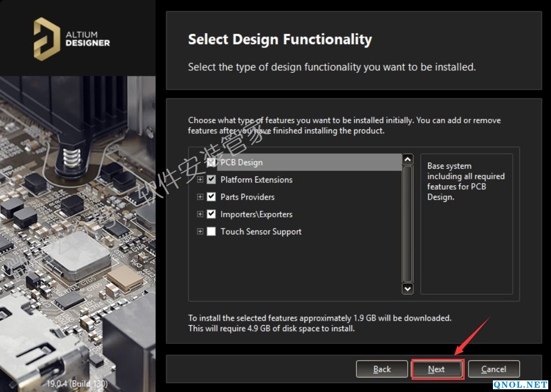Image resolution: width=551 pixels, height=392 pixels.
Task: Toggle the PCB Design checkbox
Action: tap(211, 163)
